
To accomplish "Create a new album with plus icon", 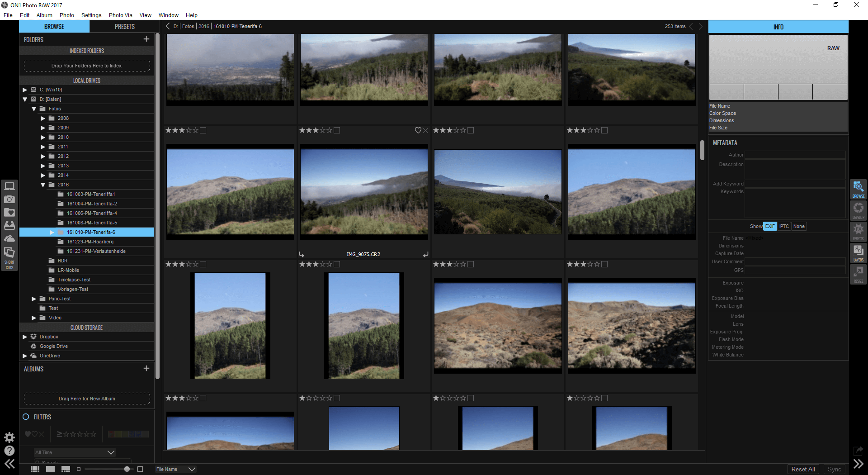I will (x=146, y=369).
